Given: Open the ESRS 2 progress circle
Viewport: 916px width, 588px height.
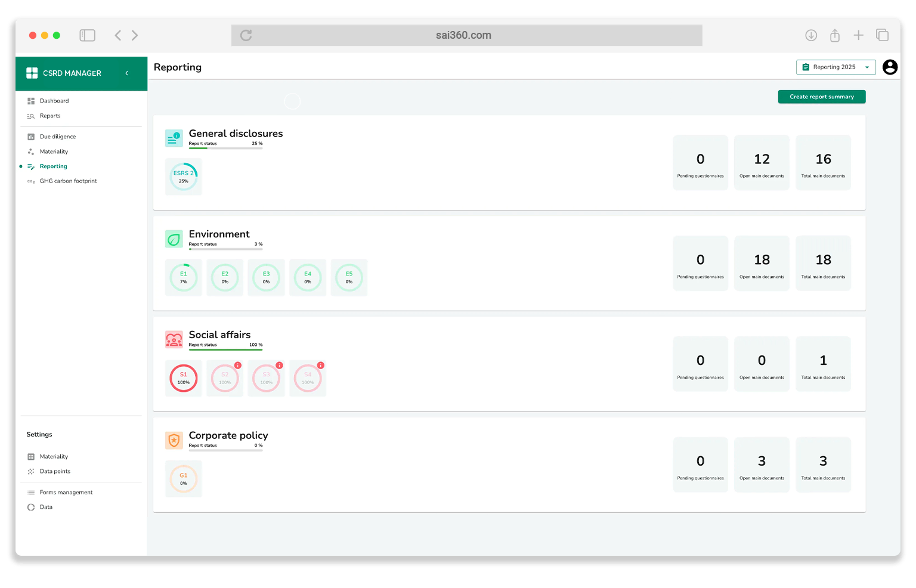Looking at the screenshot, I should 184,177.
